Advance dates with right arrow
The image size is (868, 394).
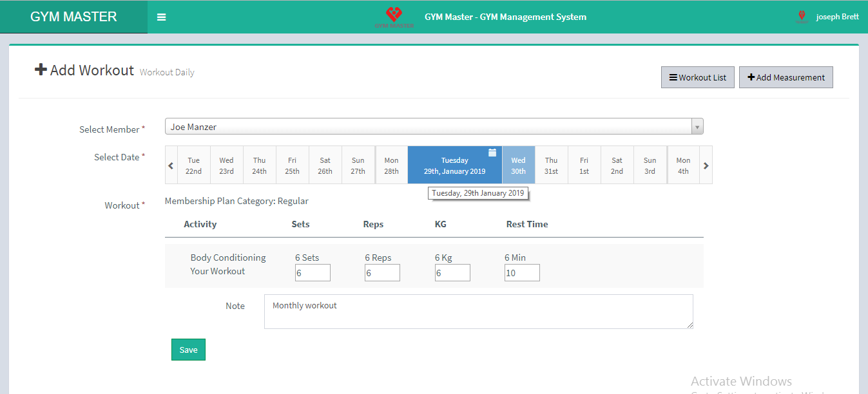click(706, 165)
